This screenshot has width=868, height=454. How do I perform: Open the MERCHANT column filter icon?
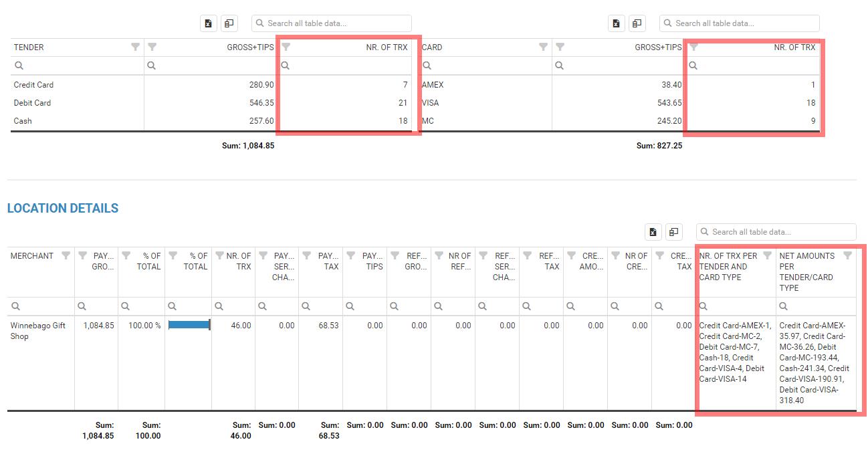coord(66,255)
